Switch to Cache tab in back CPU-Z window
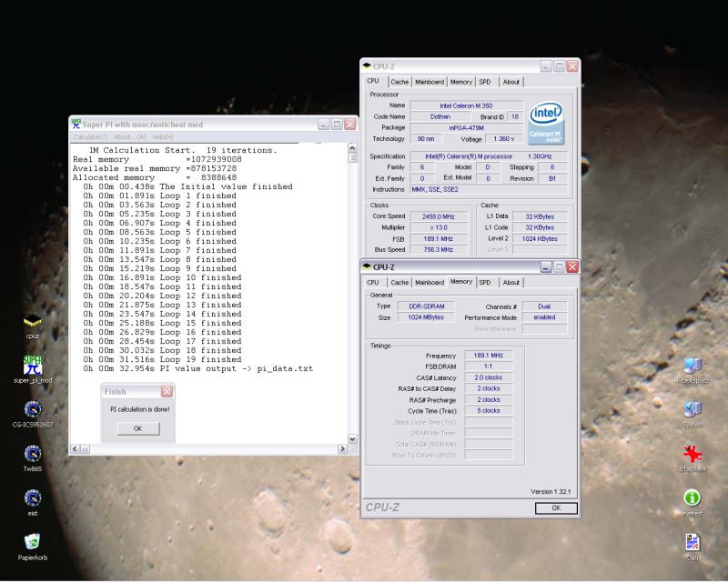728x582 pixels. (399, 82)
